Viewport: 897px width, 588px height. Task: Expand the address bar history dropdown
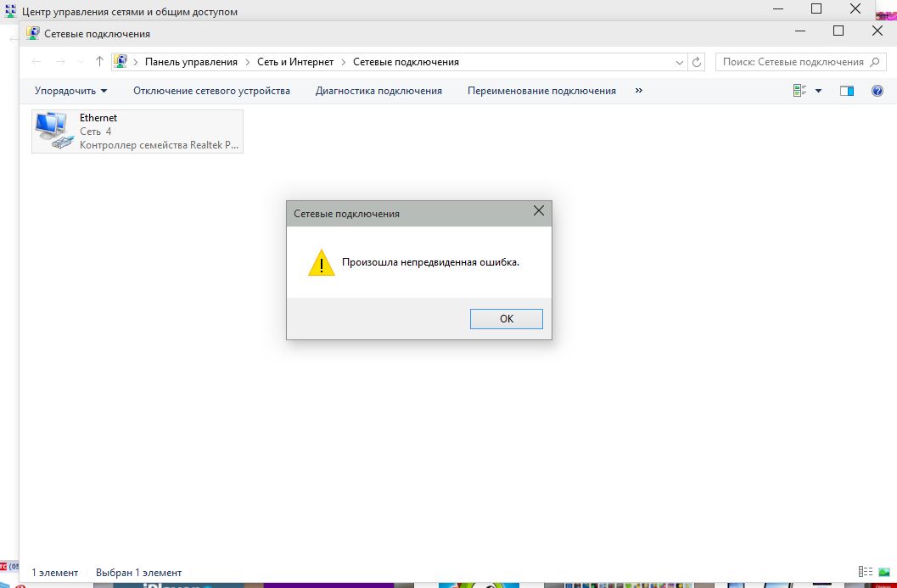click(680, 62)
